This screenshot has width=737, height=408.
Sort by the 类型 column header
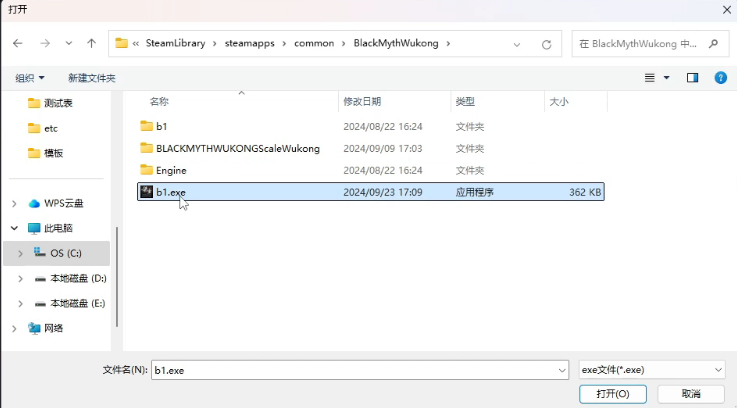[x=465, y=102]
